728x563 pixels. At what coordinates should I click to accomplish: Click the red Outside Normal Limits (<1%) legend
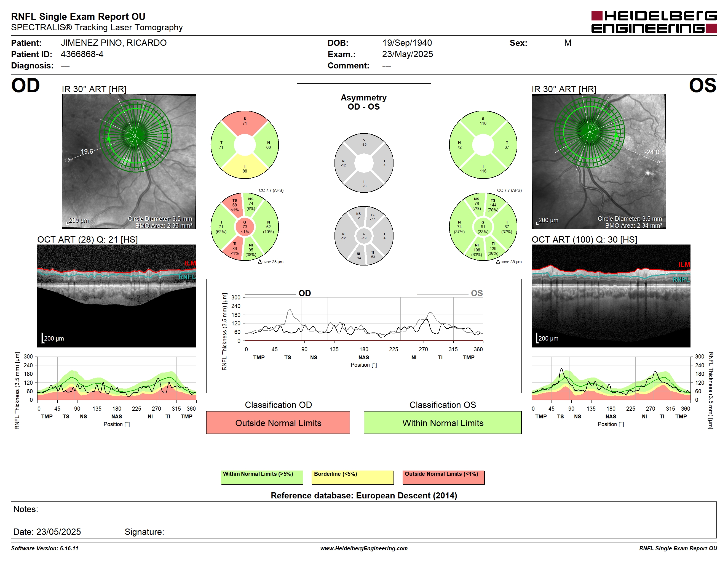tap(443, 477)
